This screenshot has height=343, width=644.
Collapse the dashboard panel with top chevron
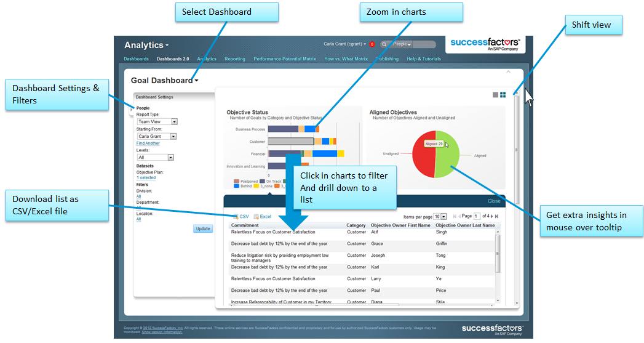click(509, 72)
